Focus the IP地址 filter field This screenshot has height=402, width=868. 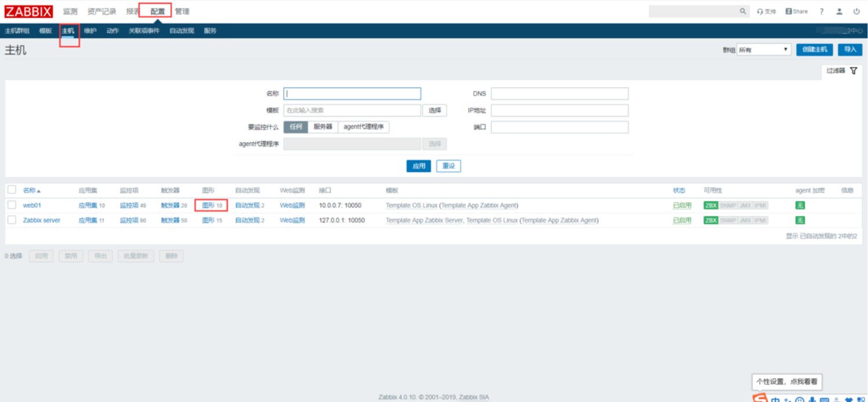pos(560,110)
